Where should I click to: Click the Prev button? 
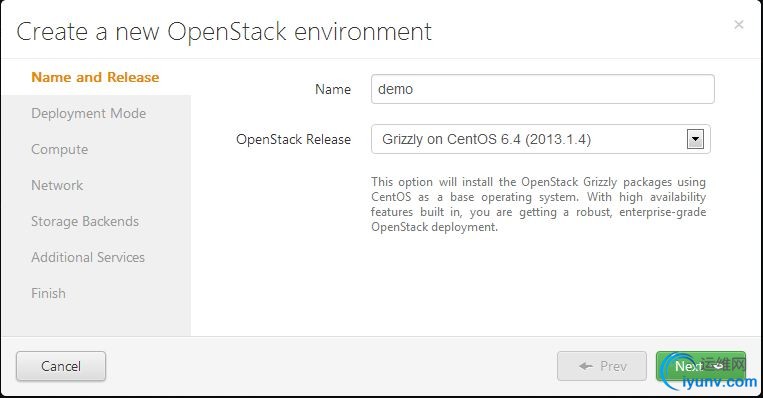click(602, 366)
